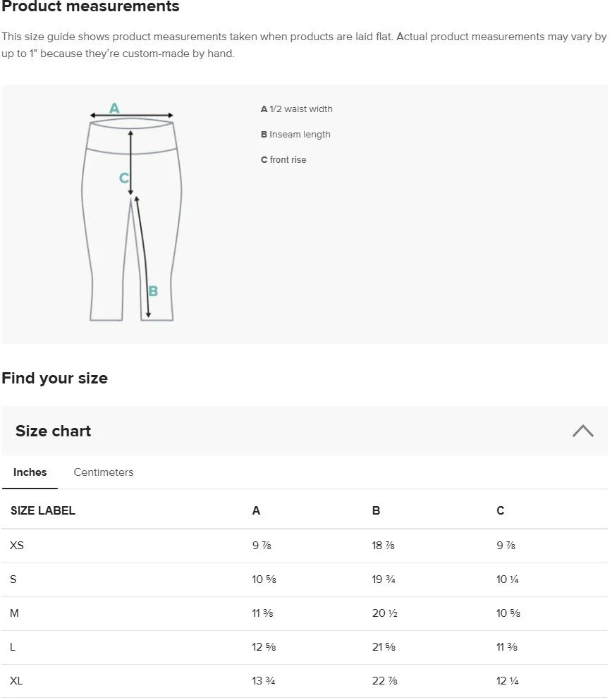The image size is (612, 700).
Task: Click the "A 1/2 waist width" legend entry
Action: point(297,109)
